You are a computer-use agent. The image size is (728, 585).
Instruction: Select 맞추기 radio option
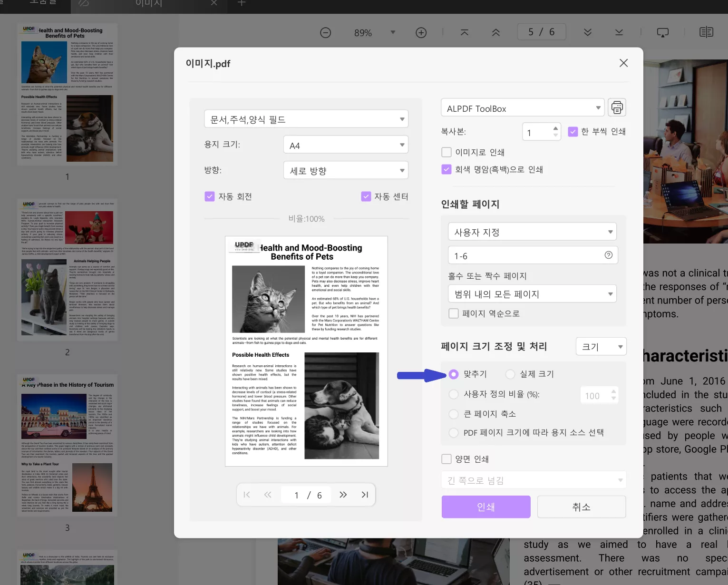(454, 374)
